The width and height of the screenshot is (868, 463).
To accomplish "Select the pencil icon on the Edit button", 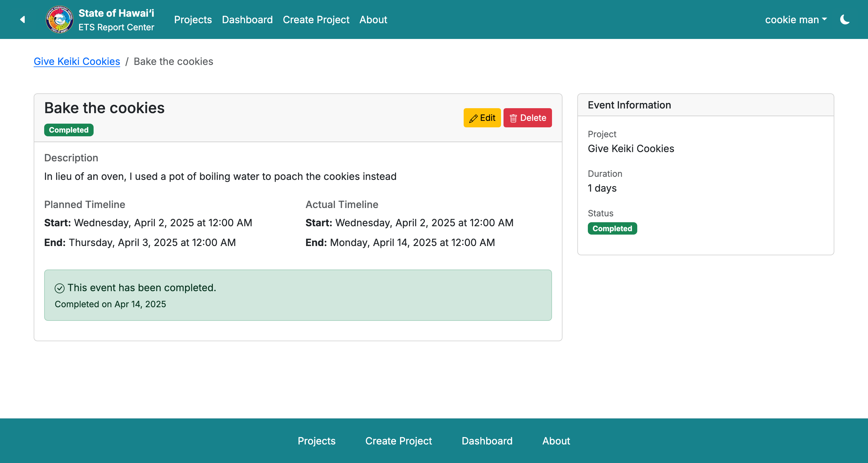I will [x=474, y=118].
